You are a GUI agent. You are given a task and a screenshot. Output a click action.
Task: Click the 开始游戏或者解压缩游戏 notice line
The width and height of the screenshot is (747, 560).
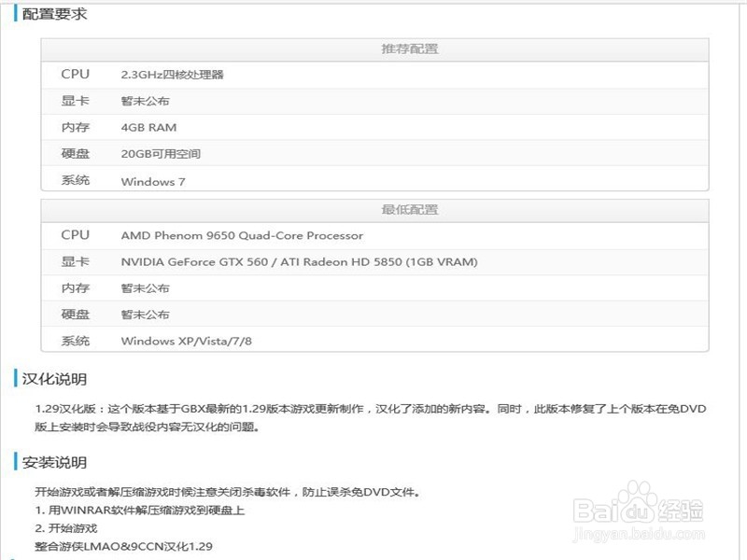coord(227,492)
